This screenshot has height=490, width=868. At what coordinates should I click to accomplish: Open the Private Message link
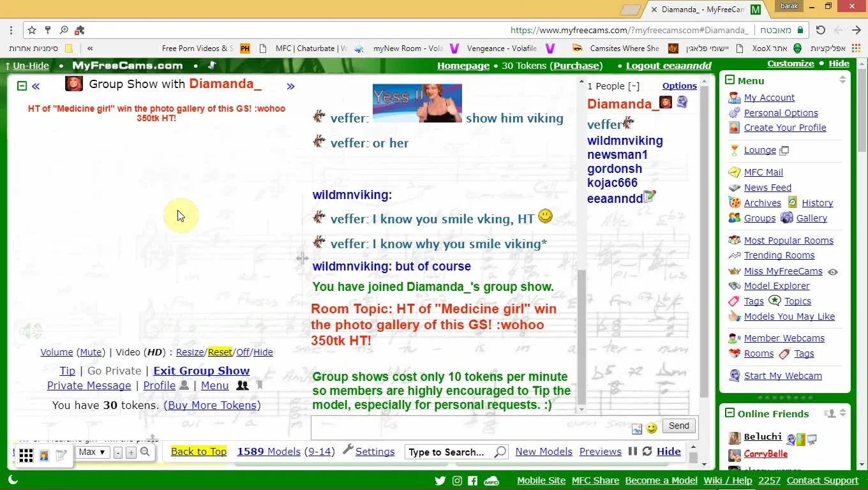(89, 385)
